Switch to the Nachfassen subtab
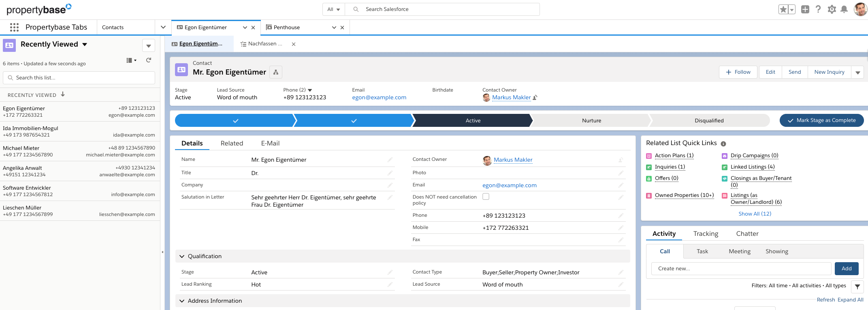Viewport: 868px width, 310px height. 261,44
